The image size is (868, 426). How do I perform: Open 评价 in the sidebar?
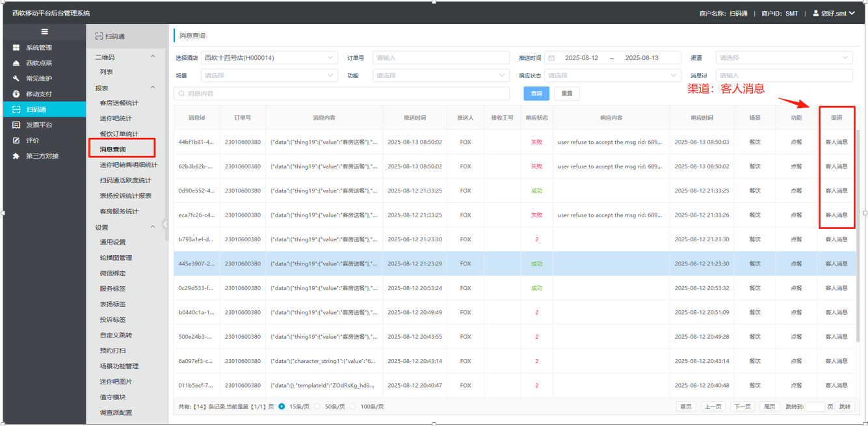(x=33, y=140)
